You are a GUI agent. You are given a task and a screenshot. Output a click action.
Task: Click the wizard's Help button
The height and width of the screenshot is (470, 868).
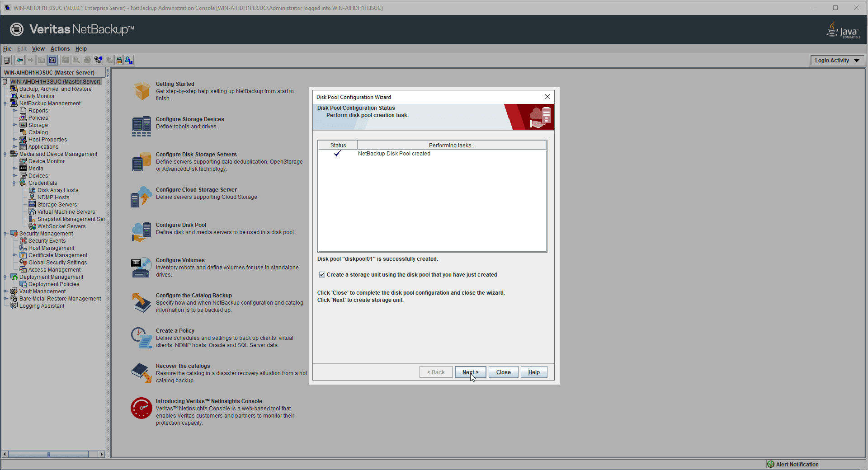click(x=534, y=372)
